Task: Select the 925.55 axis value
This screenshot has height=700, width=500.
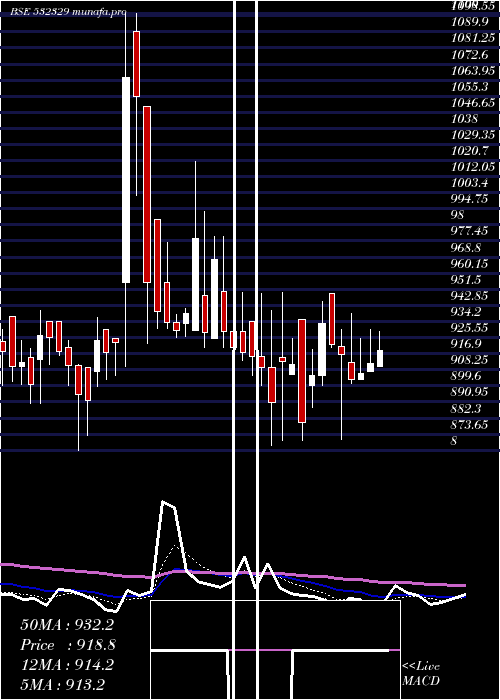Action: click(x=471, y=327)
